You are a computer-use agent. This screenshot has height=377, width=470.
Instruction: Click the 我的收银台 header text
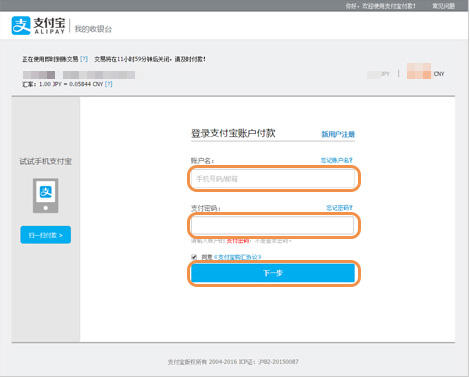(x=93, y=29)
